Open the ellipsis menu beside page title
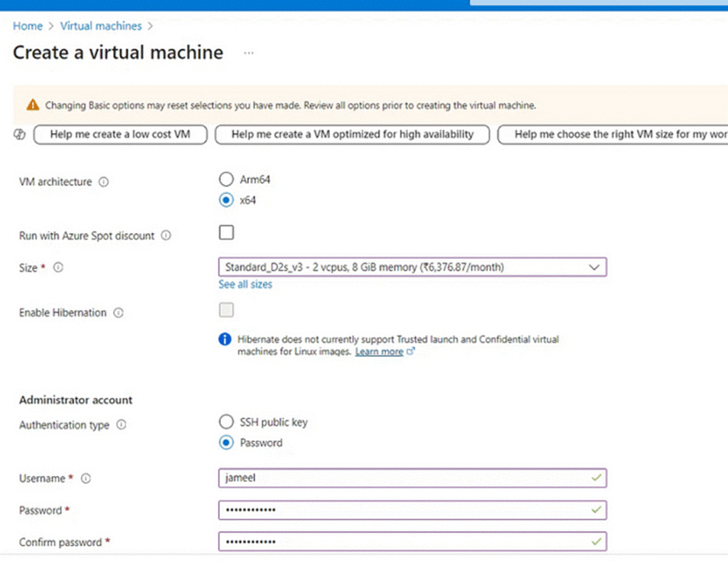Viewport: 728px width, 568px height. point(249,53)
